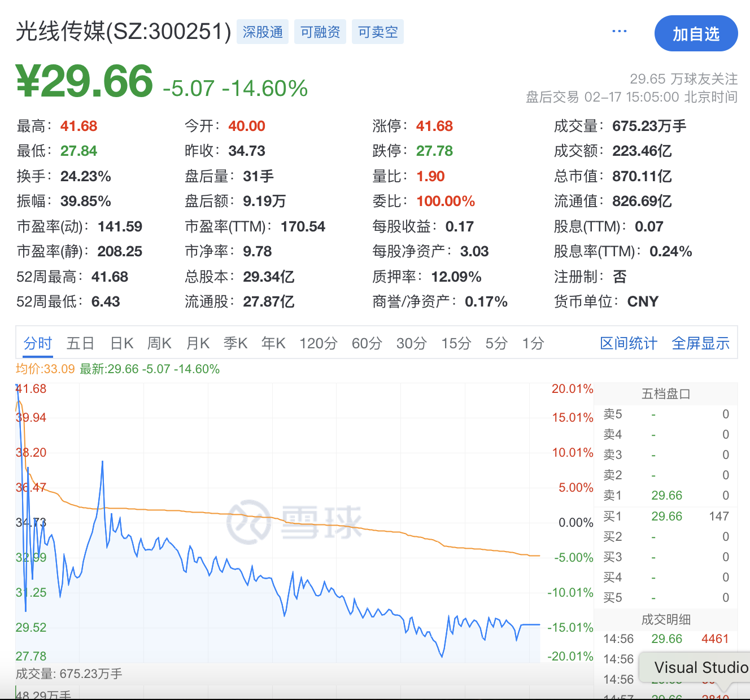Click the 换手 value 24.23%
The height and width of the screenshot is (700, 750).
[86, 176]
